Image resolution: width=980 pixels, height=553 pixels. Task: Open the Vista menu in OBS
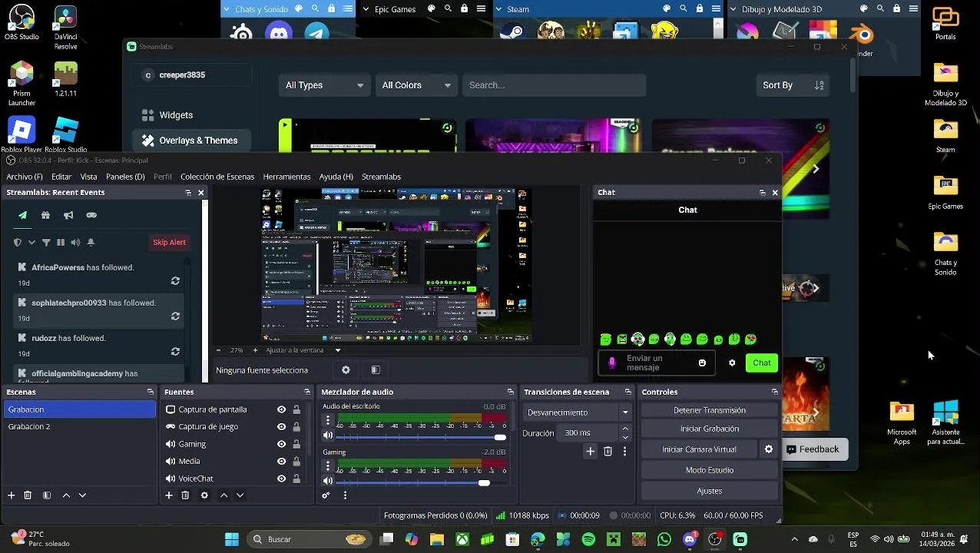click(x=89, y=177)
